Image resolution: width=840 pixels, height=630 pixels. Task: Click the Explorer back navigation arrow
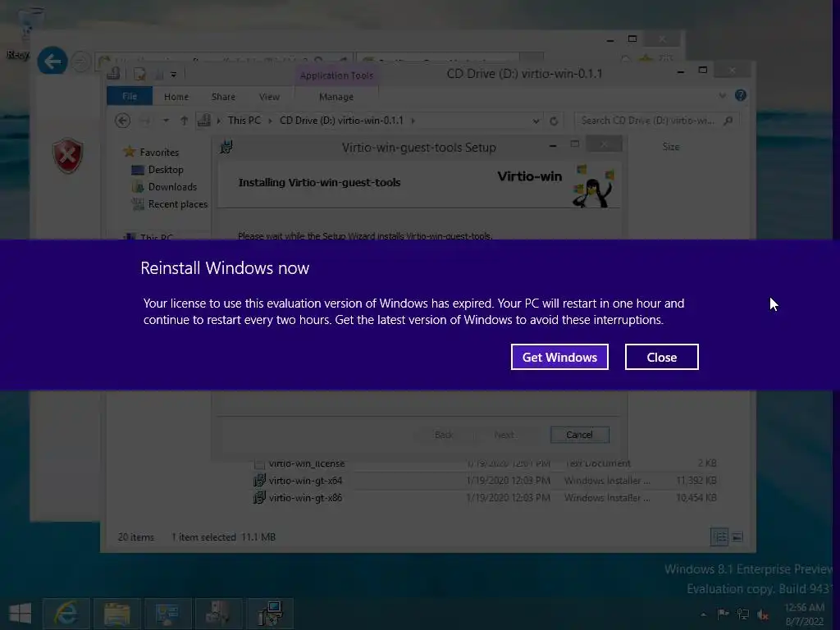[x=123, y=121]
